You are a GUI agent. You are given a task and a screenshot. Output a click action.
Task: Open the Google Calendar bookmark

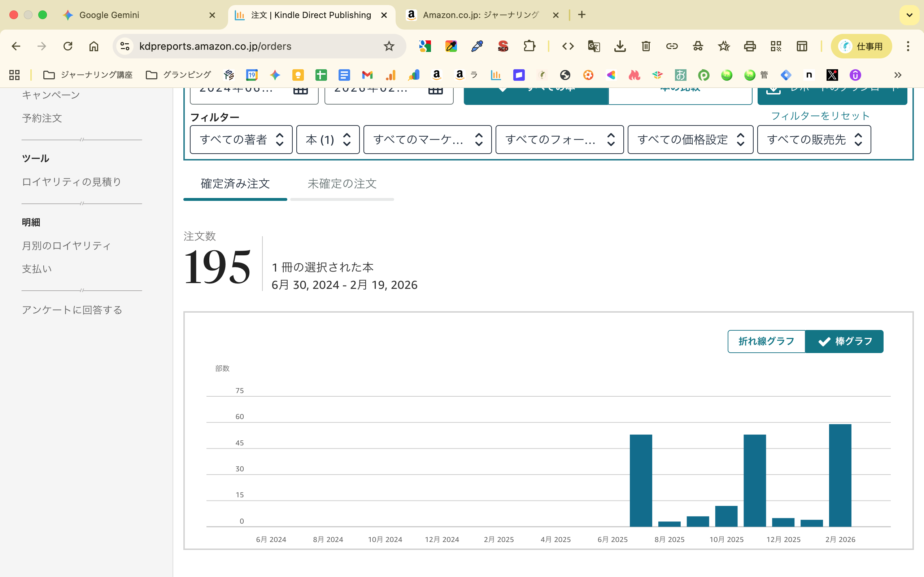pyautogui.click(x=252, y=75)
